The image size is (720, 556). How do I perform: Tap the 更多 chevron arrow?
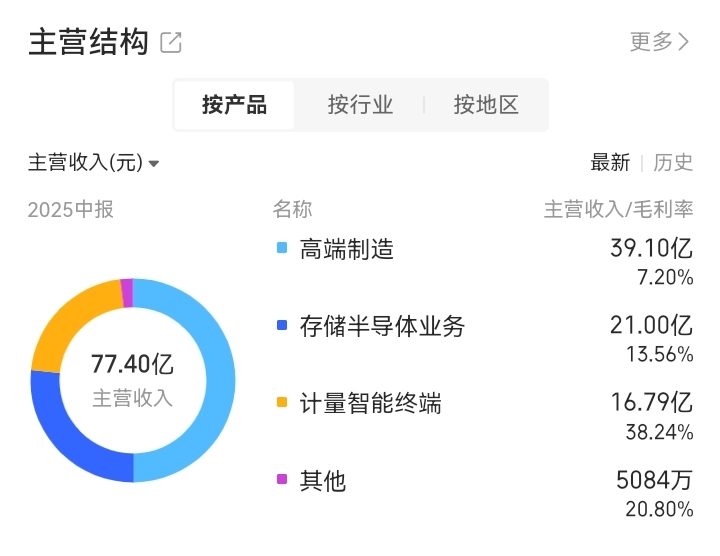pos(683,42)
